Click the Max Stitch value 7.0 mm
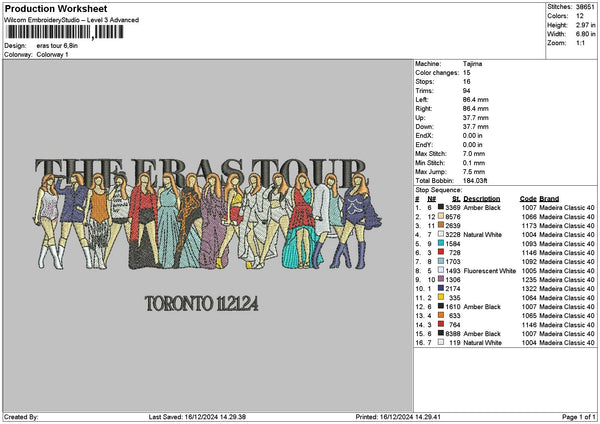 [x=474, y=154]
